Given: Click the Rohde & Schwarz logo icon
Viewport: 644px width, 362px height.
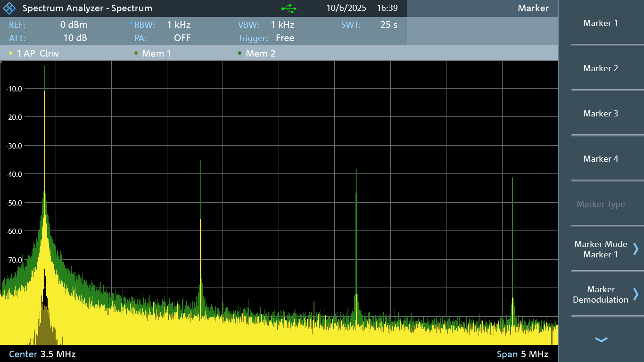Looking at the screenshot, I should coord(9,8).
